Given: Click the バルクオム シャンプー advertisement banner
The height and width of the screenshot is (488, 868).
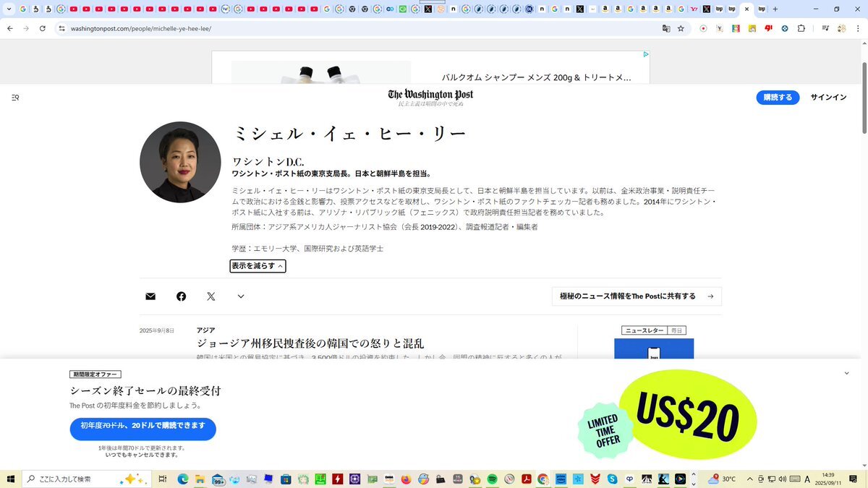Looking at the screenshot, I should click(430, 67).
